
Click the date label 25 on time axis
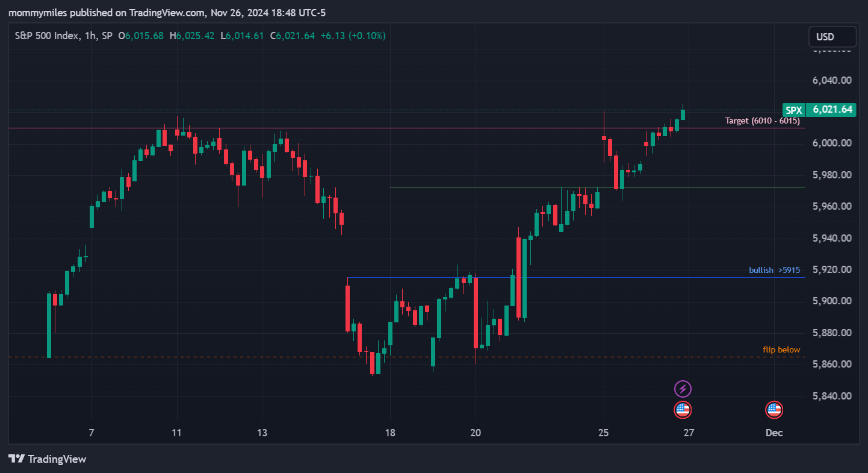coord(604,433)
